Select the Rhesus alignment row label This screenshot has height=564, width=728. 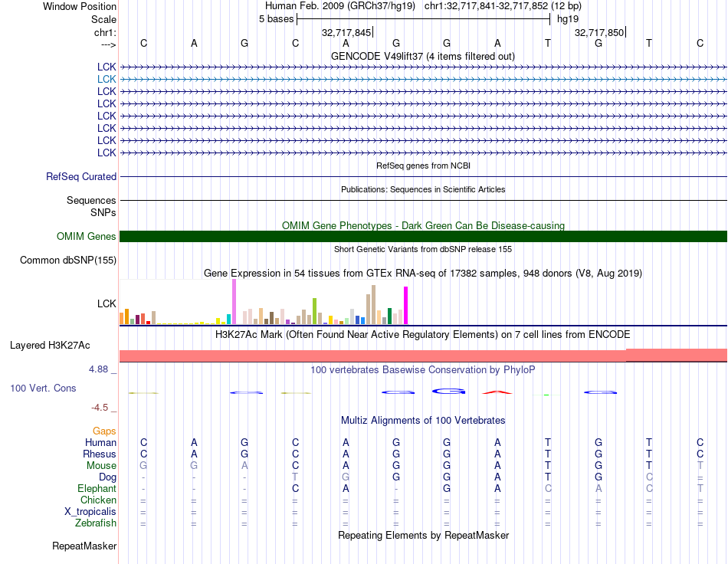[100, 454]
